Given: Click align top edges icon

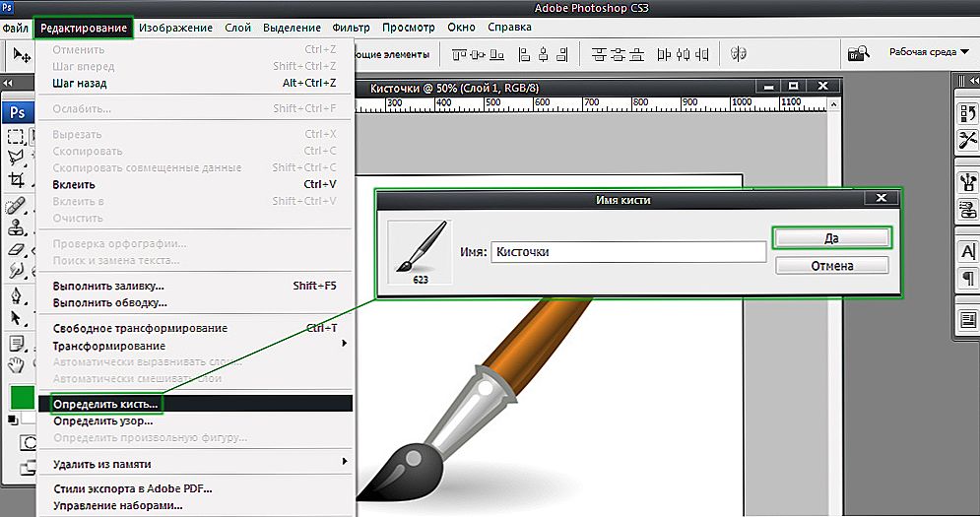Looking at the screenshot, I should [x=459, y=55].
